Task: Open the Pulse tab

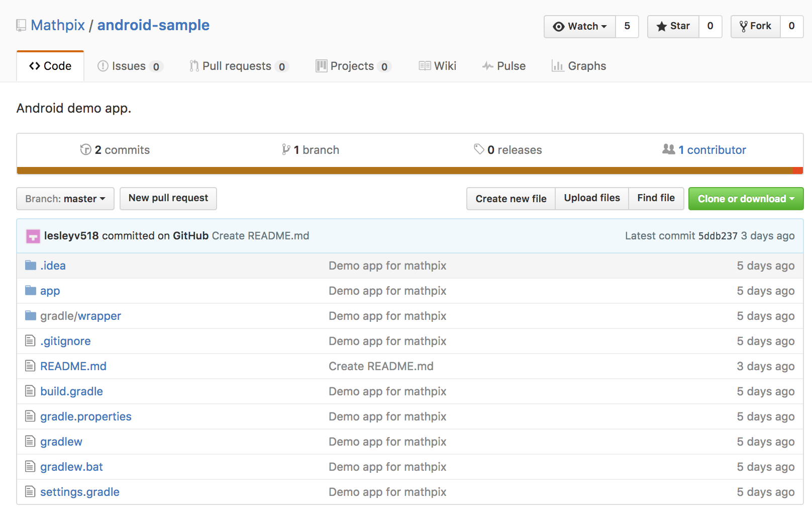Action: coord(504,66)
